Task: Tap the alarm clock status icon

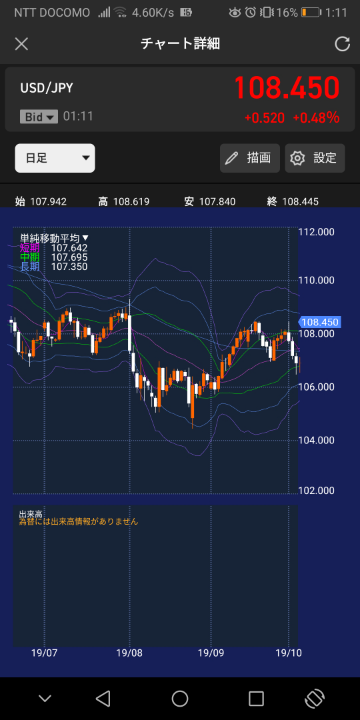Action: 250,12
